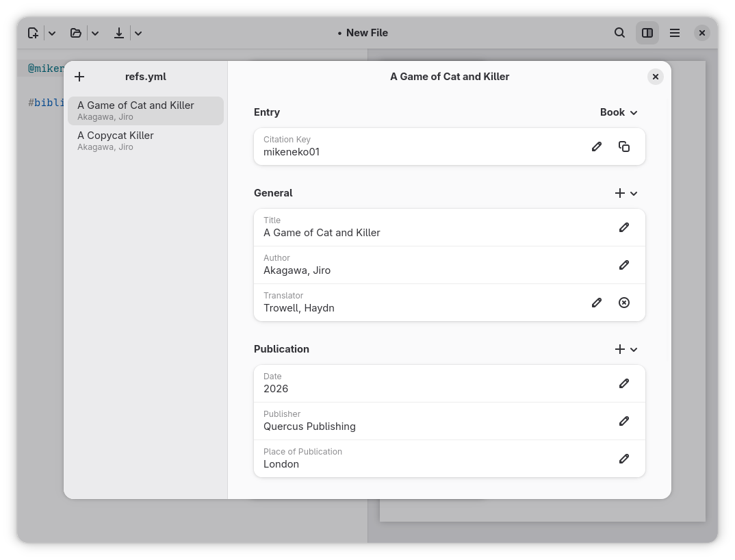This screenshot has height=560, width=735.
Task: Close the main application window
Action: (x=701, y=33)
